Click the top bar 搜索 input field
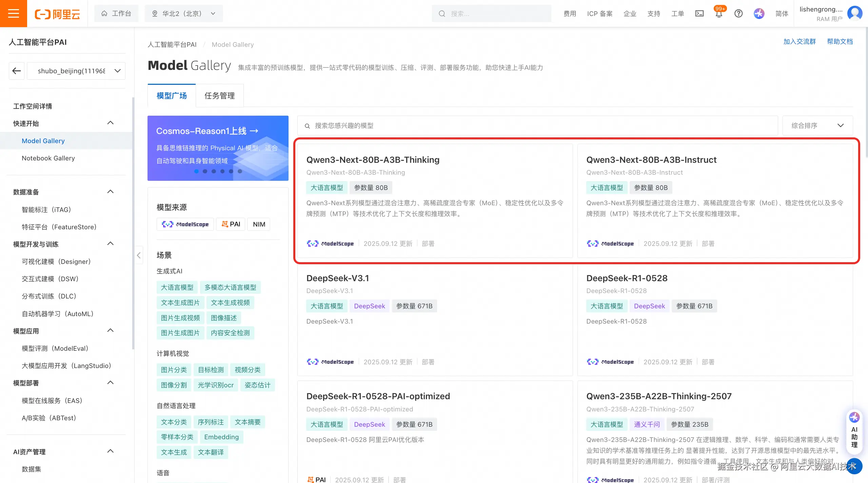Screen dimensions: 868x483 [492, 14]
